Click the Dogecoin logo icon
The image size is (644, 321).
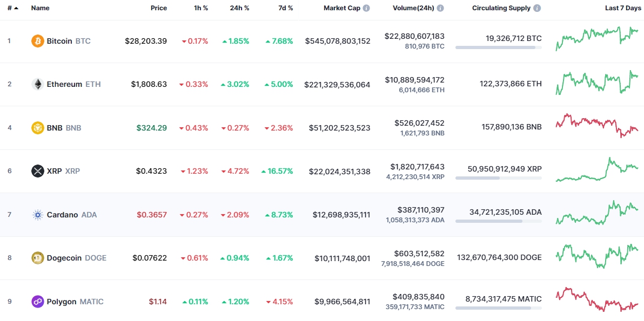point(37,258)
